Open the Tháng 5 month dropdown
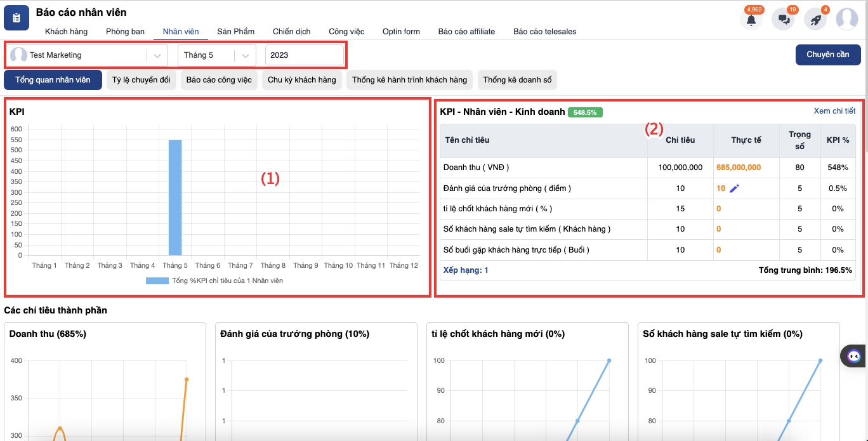Screen dimensions: 868x441 click(x=245, y=55)
